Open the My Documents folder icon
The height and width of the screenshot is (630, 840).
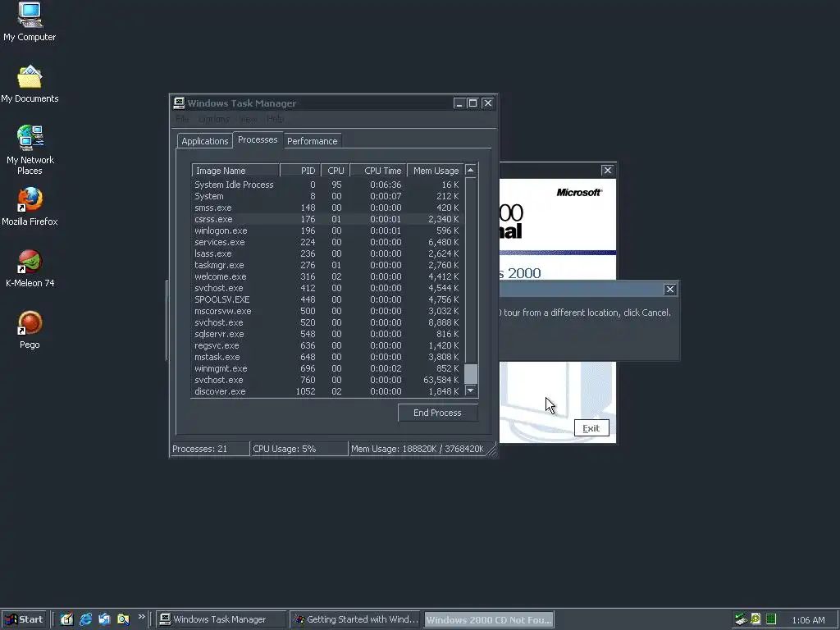tap(30, 84)
